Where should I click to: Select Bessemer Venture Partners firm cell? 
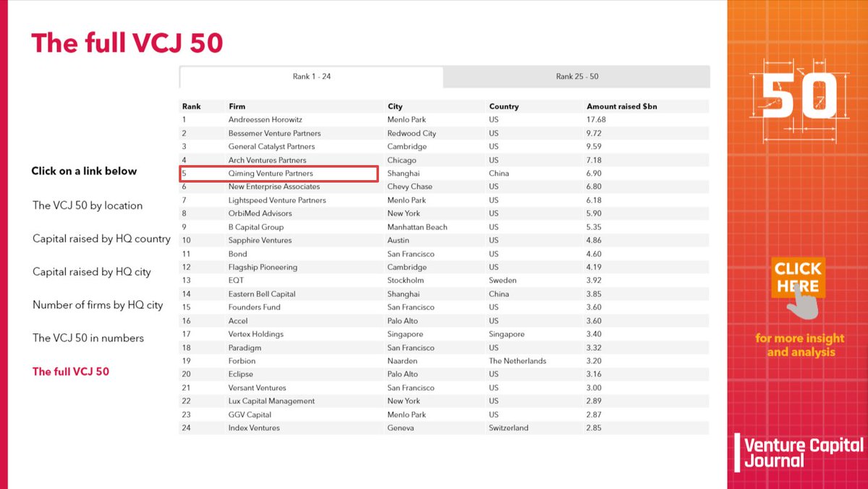pos(275,133)
